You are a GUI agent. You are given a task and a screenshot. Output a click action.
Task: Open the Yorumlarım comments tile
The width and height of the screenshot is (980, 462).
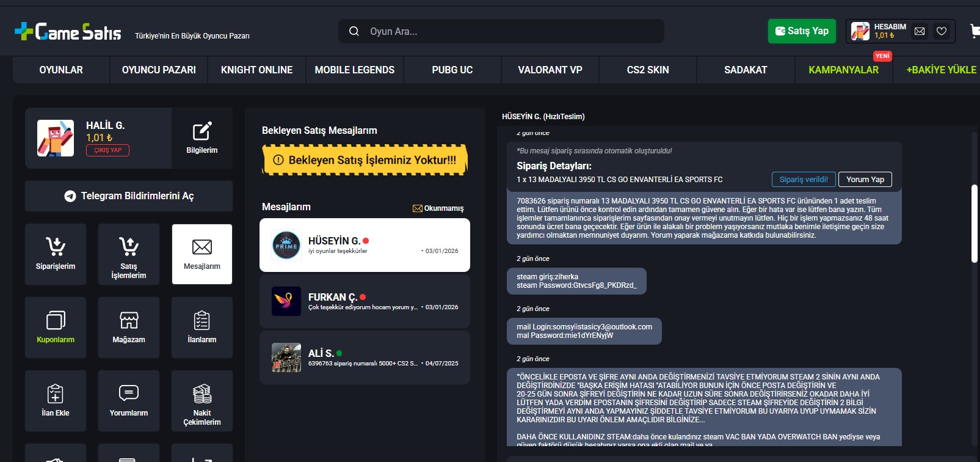click(x=129, y=401)
